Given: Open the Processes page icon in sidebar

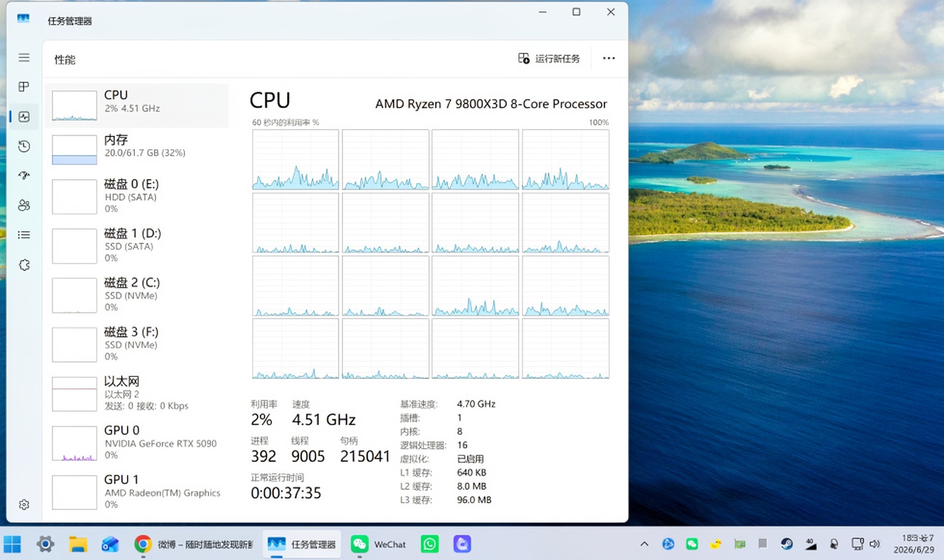Looking at the screenshot, I should click(x=24, y=87).
